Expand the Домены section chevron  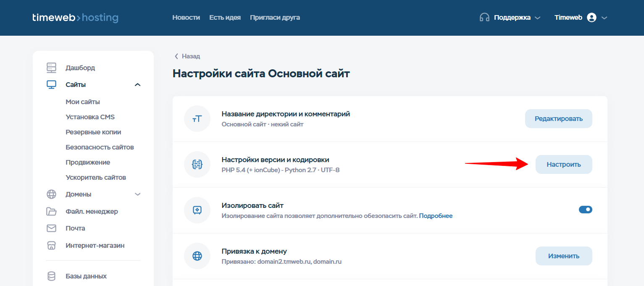(x=137, y=194)
